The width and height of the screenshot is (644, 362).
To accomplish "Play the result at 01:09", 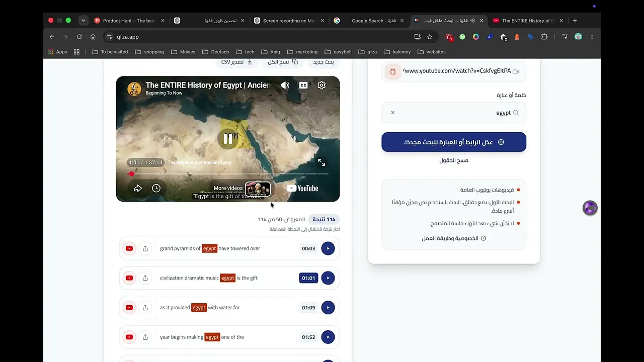I will pyautogui.click(x=328, y=308).
